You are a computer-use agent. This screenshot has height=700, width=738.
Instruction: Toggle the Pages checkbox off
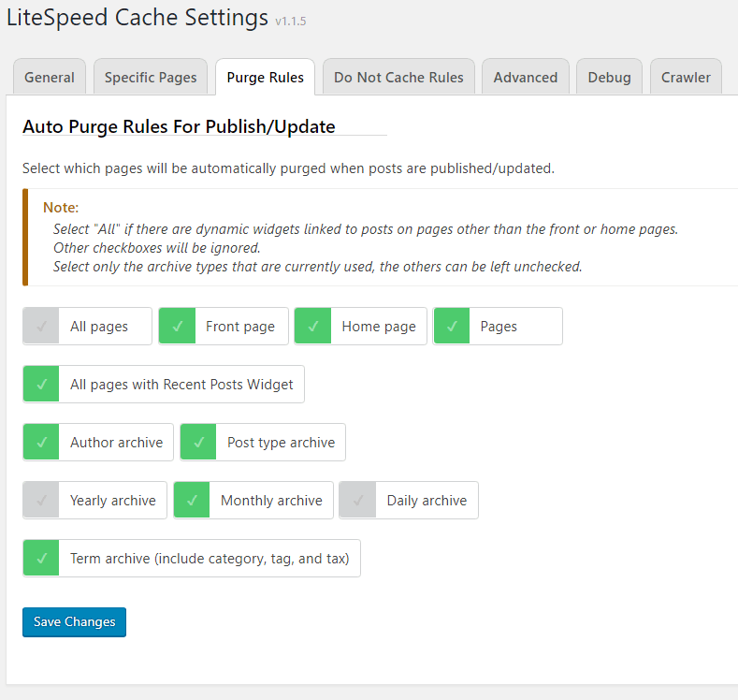tap(452, 327)
